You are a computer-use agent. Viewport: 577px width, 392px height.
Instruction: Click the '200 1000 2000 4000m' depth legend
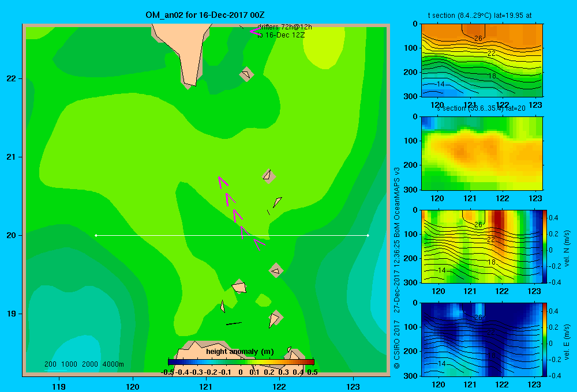pyautogui.click(x=84, y=364)
